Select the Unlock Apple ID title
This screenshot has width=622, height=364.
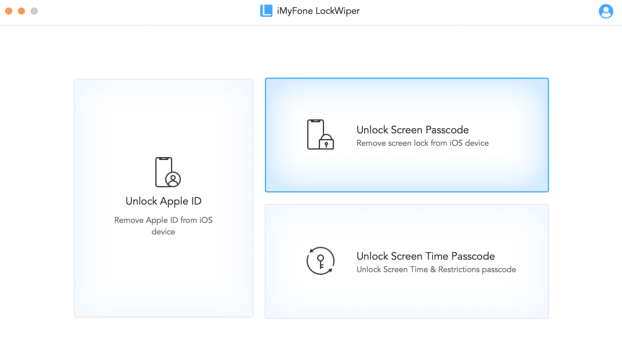[163, 201]
